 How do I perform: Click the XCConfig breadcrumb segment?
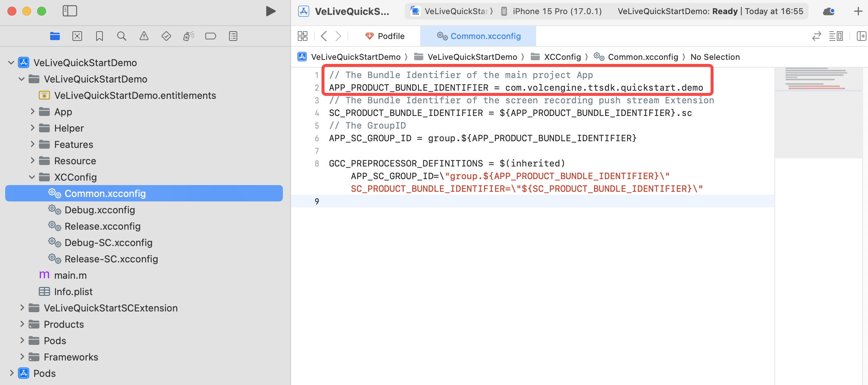[x=556, y=57]
